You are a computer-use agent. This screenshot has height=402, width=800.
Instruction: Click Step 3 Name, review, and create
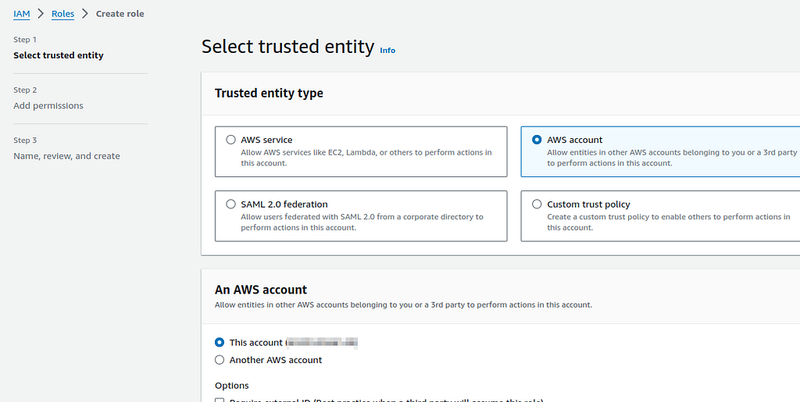(x=66, y=156)
